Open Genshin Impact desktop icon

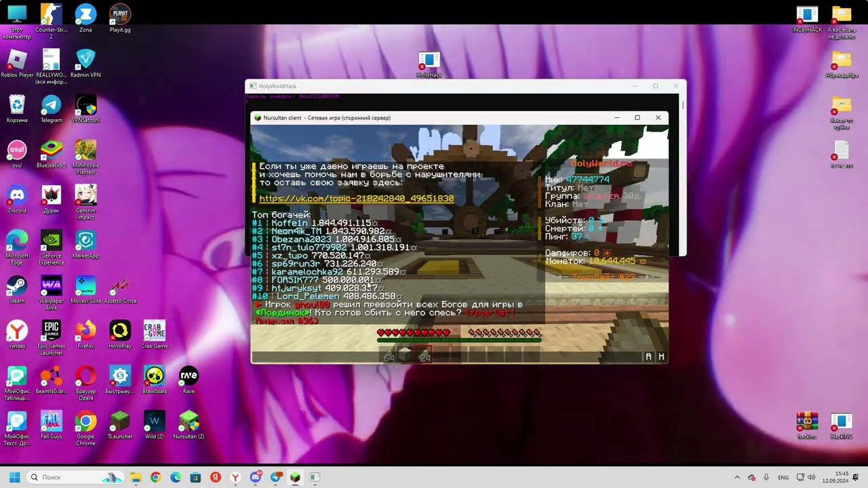[85, 202]
